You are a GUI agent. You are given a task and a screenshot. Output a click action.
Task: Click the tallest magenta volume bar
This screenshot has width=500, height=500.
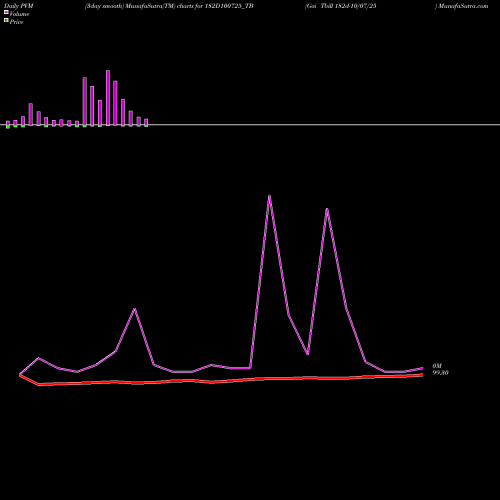(108, 98)
